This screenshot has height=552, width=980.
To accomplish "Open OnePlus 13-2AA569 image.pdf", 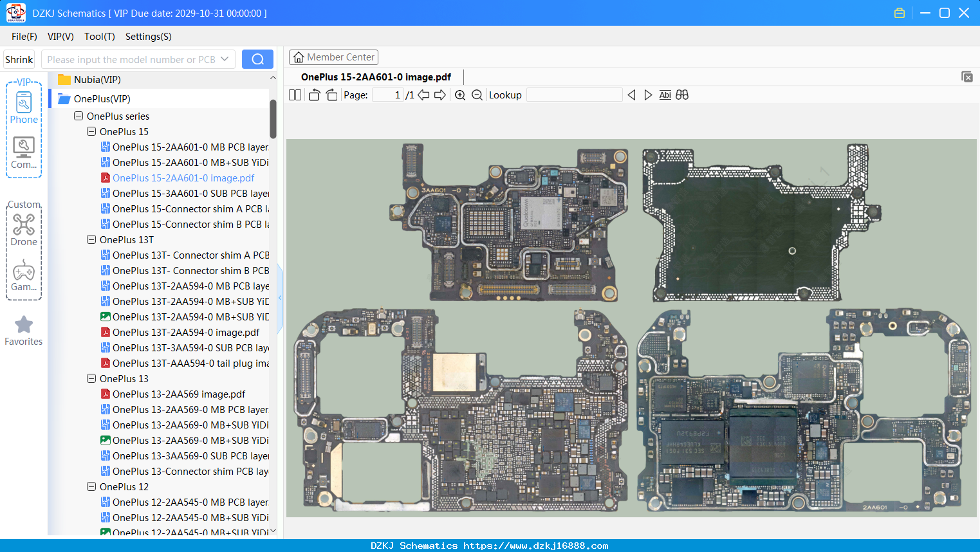I will pyautogui.click(x=173, y=394).
